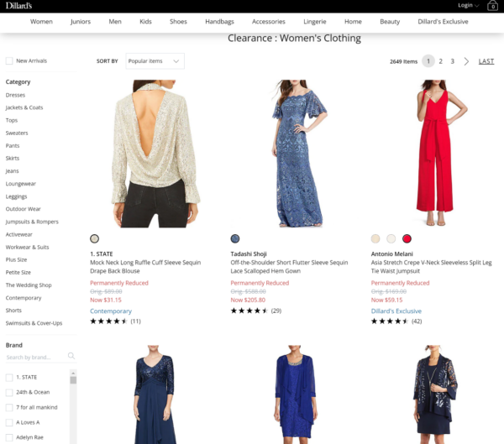
Task: Go to page 3
Action: point(452,61)
